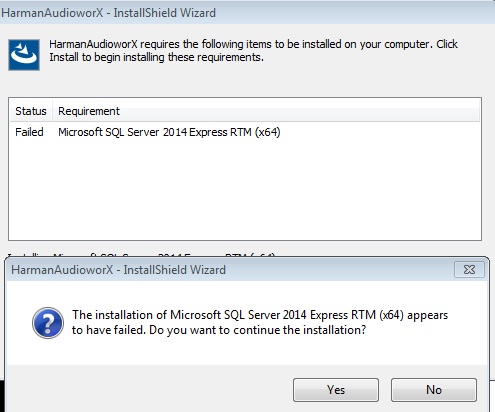Click Yes to continue the installation
495x412 pixels.
336,390
